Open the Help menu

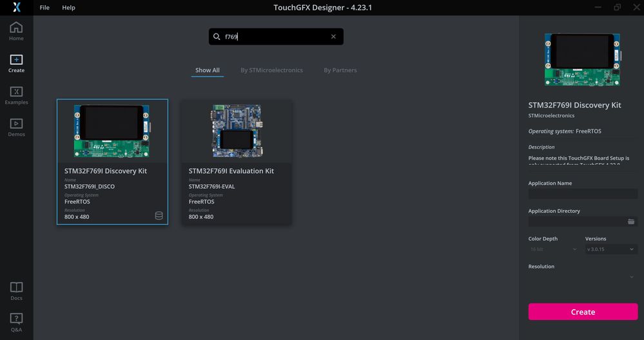[x=68, y=7]
